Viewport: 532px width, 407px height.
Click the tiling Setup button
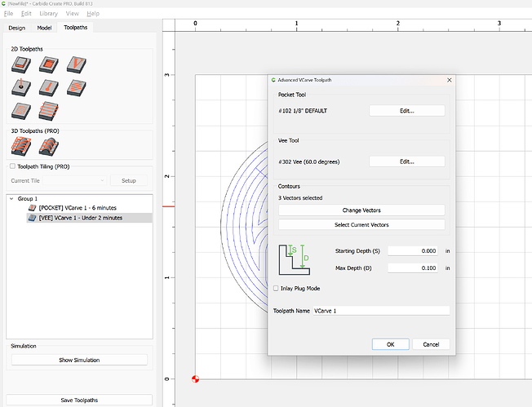click(x=129, y=180)
